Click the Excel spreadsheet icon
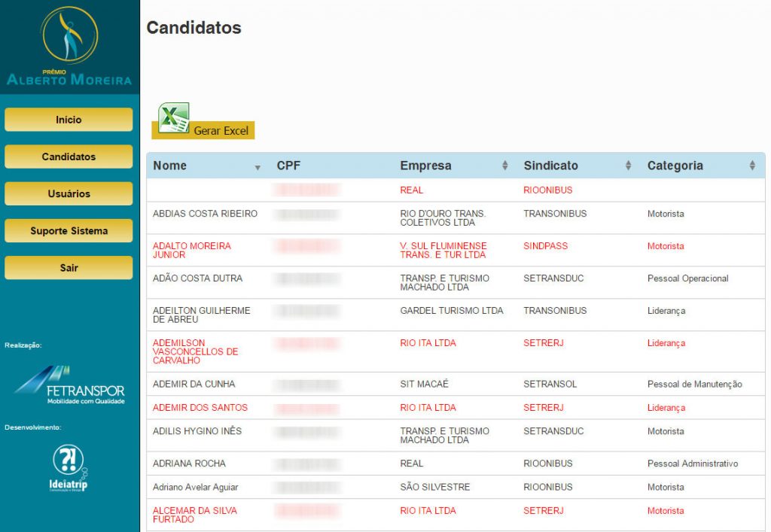The image size is (771, 532). pyautogui.click(x=173, y=118)
